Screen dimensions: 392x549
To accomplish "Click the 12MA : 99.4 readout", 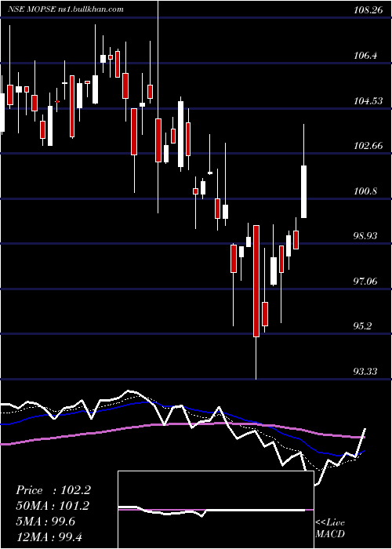I will click(49, 536).
